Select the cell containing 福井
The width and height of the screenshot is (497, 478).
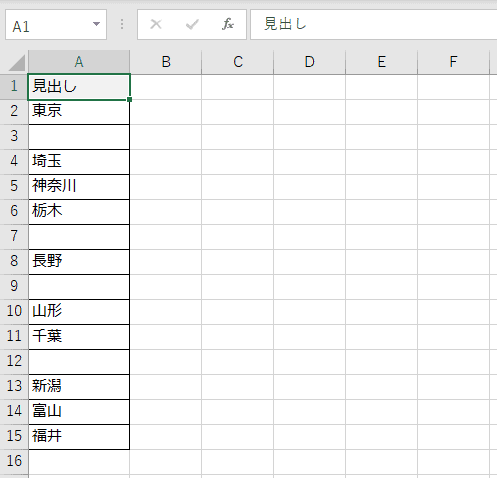(79, 437)
